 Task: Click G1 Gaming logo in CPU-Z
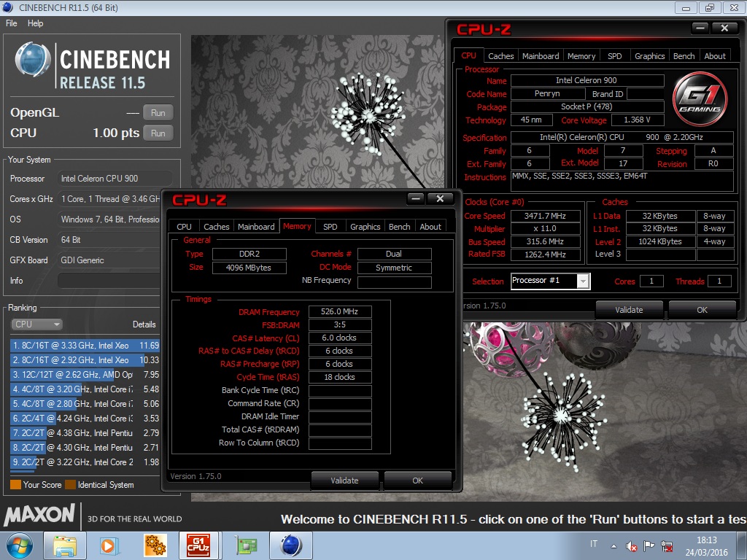click(x=700, y=99)
